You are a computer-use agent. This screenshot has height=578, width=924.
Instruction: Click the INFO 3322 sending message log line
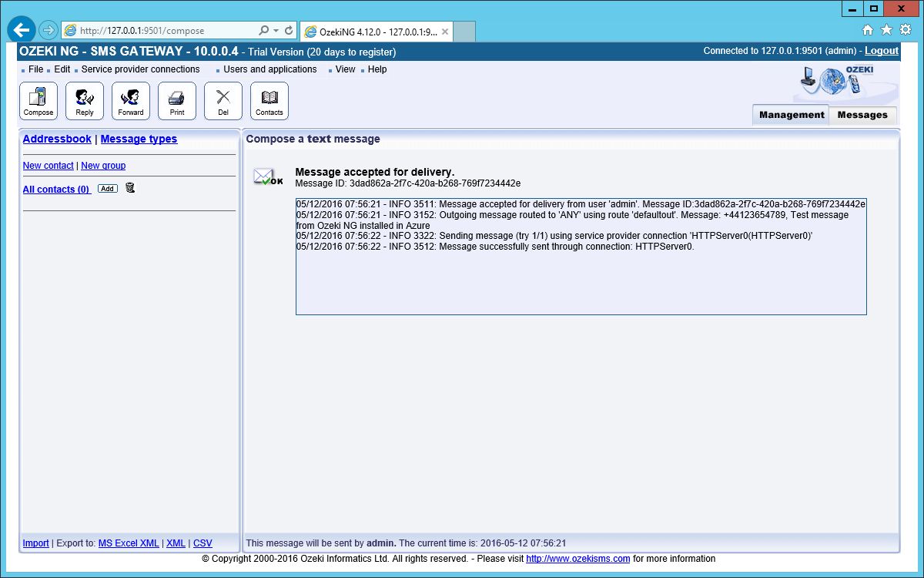point(554,236)
